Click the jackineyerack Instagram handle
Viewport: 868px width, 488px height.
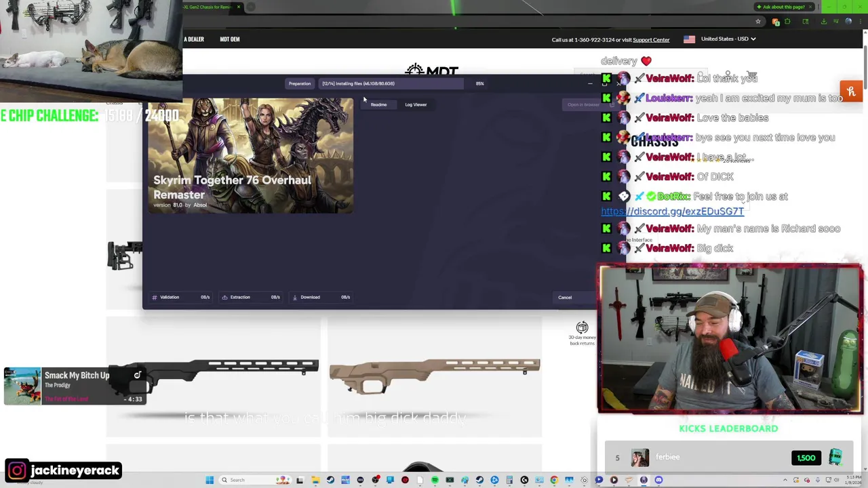(63, 470)
